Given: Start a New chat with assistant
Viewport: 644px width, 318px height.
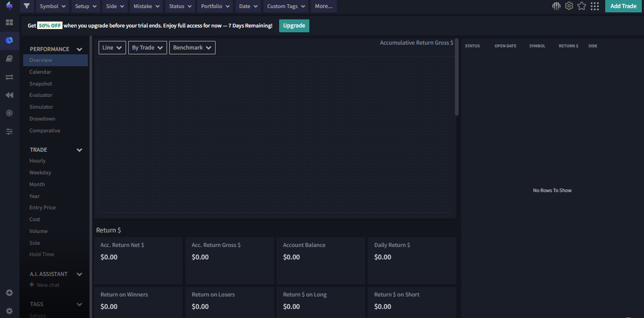Looking at the screenshot, I should pyautogui.click(x=48, y=285).
